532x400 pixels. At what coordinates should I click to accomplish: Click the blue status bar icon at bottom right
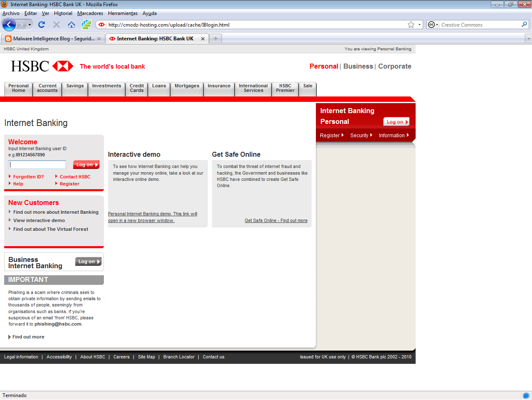(526, 395)
